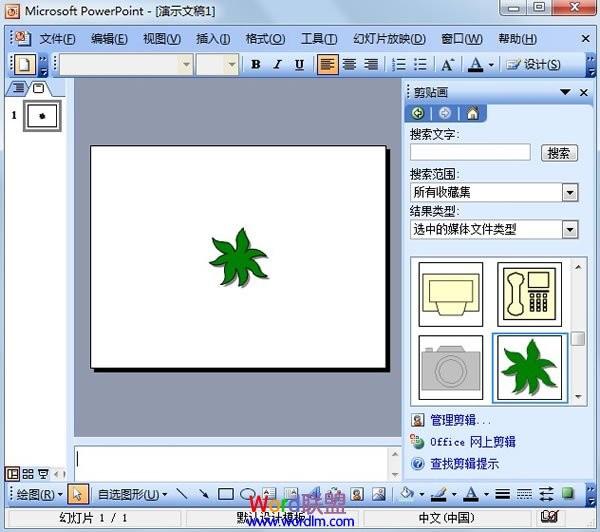Open the 帮助(H) menu
The height and width of the screenshot is (532, 600).
pos(517,39)
